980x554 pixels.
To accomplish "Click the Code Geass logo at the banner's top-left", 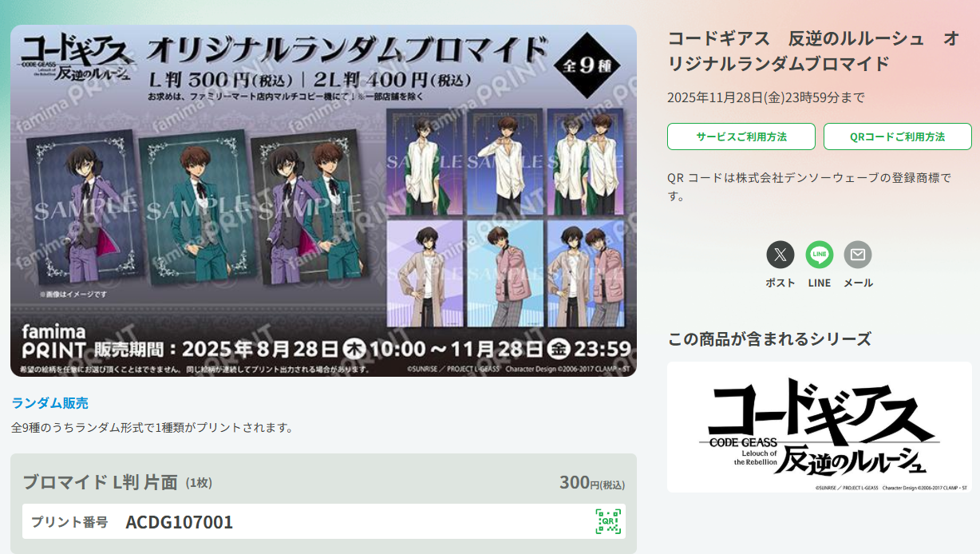I will [76, 58].
